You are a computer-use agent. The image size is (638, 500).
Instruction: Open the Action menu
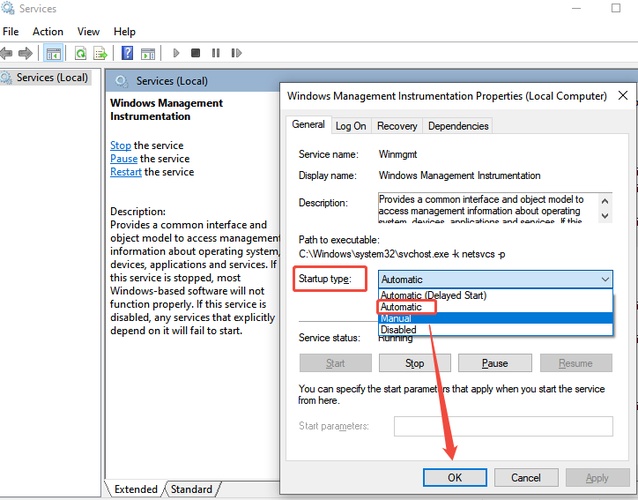48,31
